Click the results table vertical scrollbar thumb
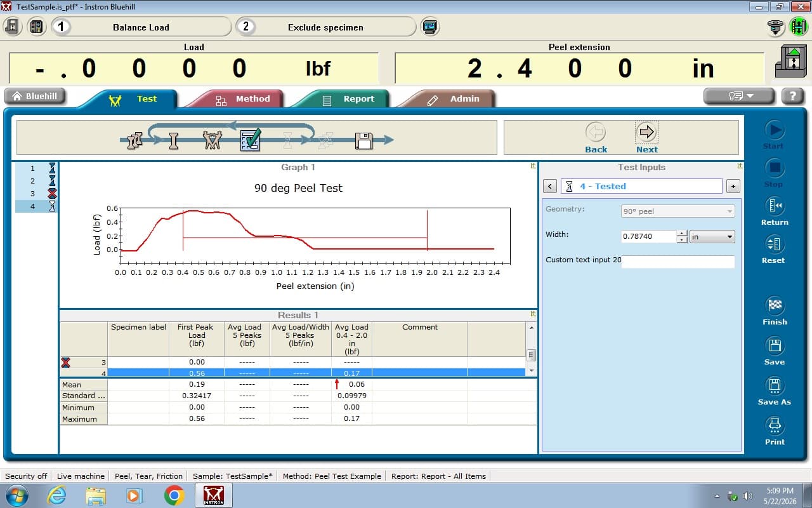This screenshot has height=508, width=812. coord(532,355)
